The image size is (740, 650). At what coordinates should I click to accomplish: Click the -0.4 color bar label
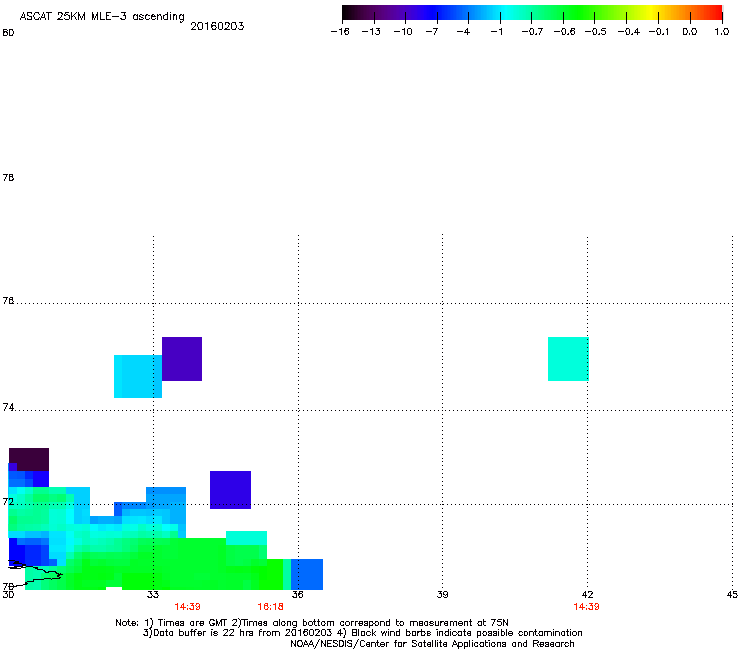point(628,32)
